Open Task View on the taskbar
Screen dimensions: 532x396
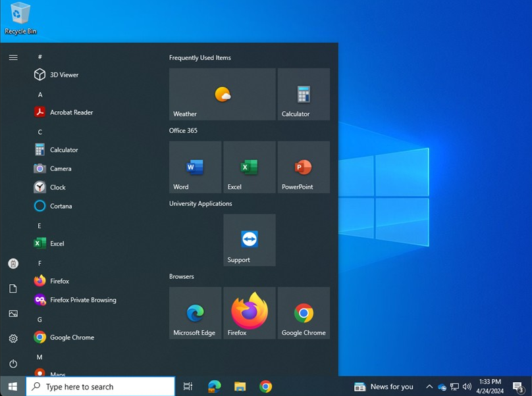point(188,386)
